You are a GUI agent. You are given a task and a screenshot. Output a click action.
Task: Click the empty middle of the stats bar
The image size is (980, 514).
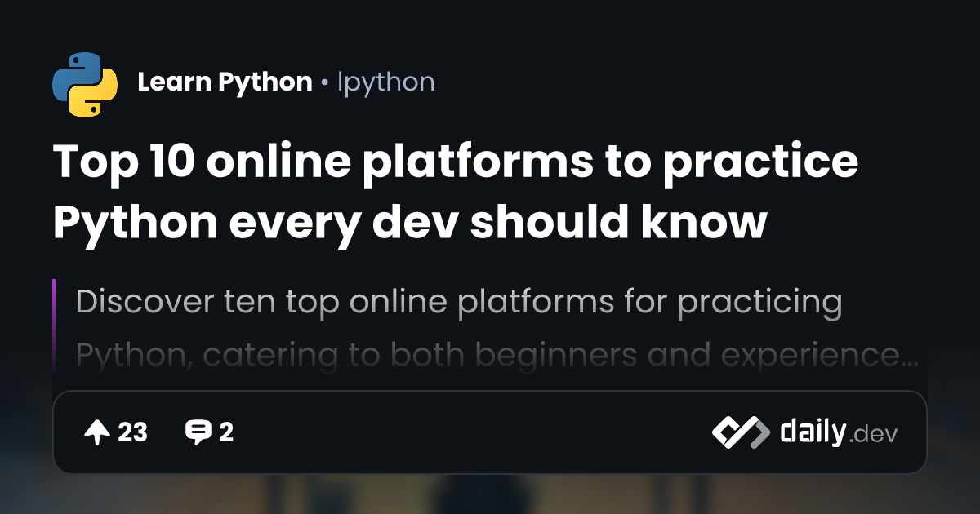click(x=474, y=432)
